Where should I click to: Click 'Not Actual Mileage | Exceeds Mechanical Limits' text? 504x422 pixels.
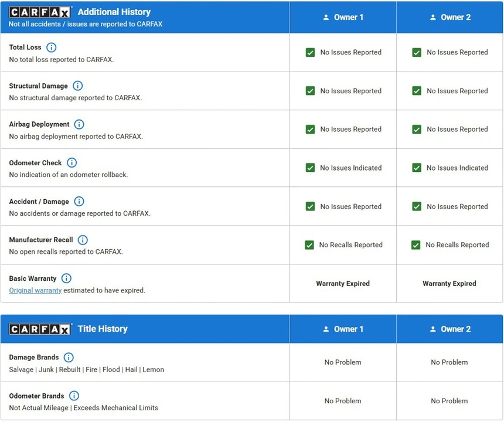84,408
